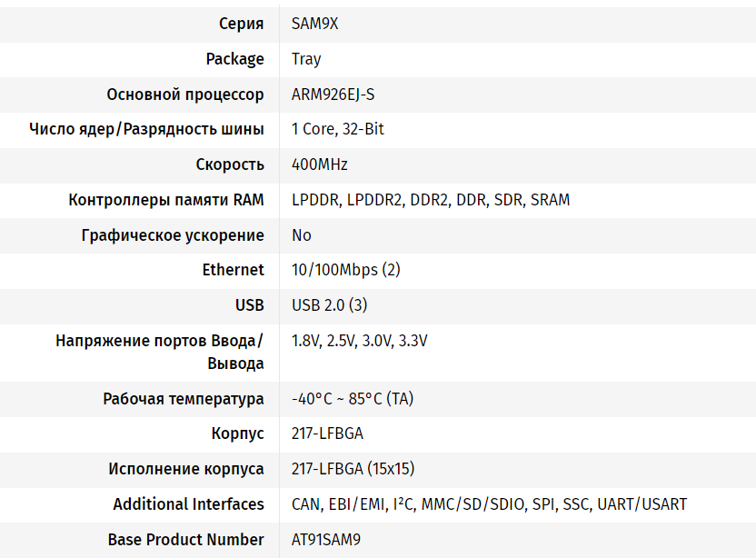This screenshot has height=558, width=756.
Task: Select the I/O voltage values starting with 1.8V
Action: coord(359,341)
